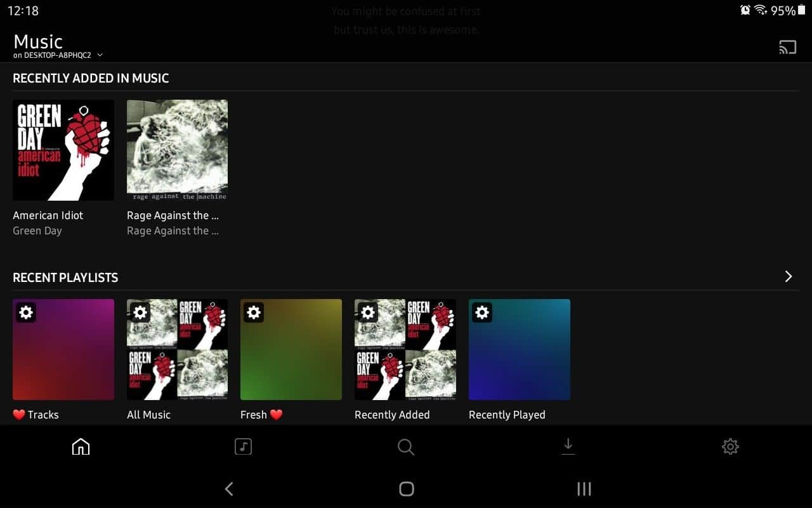Tap the Android back navigation button
The height and width of the screenshot is (508, 812).
tap(228, 489)
